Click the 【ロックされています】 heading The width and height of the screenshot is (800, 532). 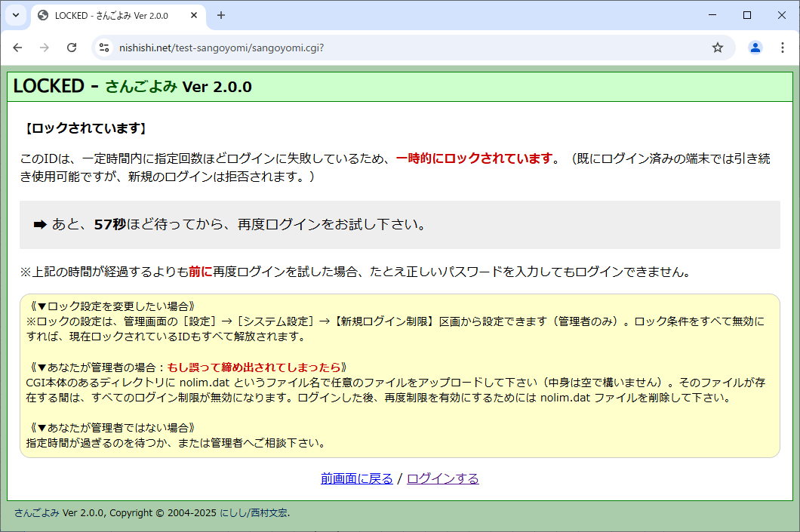(86, 128)
